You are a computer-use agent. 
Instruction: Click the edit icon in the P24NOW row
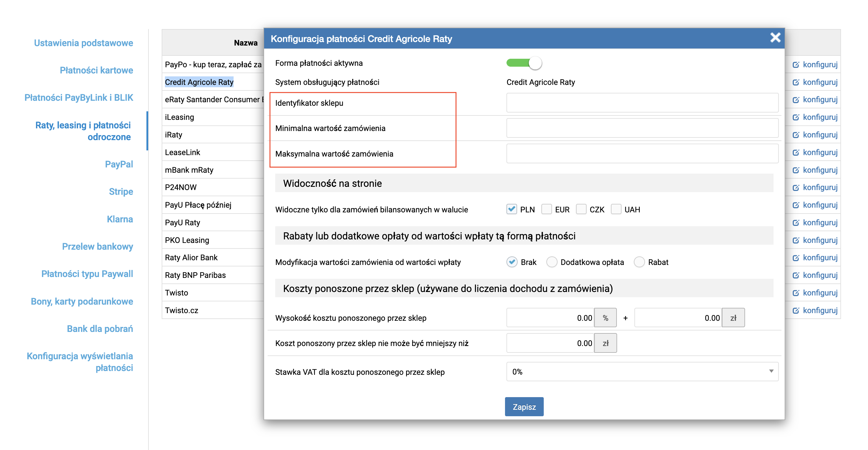[x=796, y=188]
